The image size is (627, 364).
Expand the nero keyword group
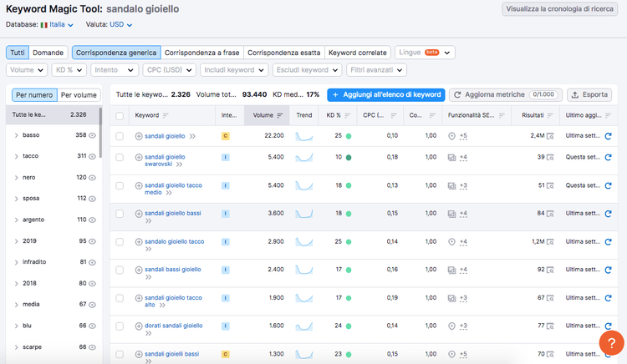click(x=17, y=178)
